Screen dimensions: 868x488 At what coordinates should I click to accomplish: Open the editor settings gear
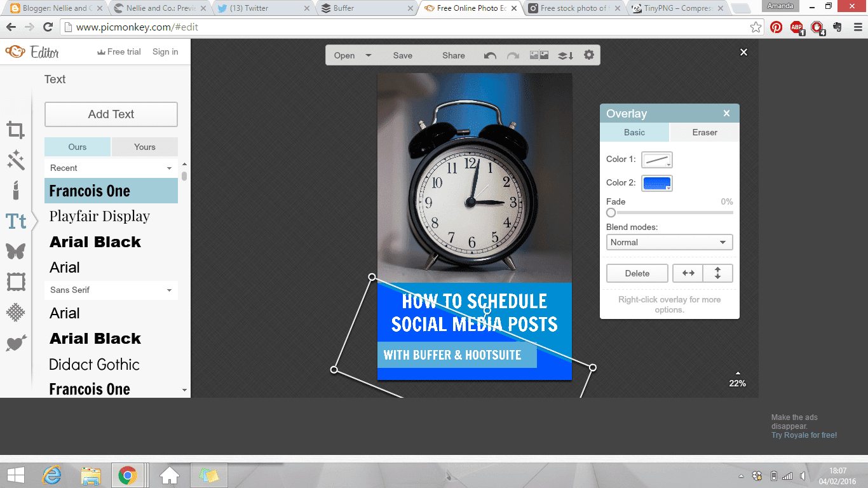coord(589,55)
